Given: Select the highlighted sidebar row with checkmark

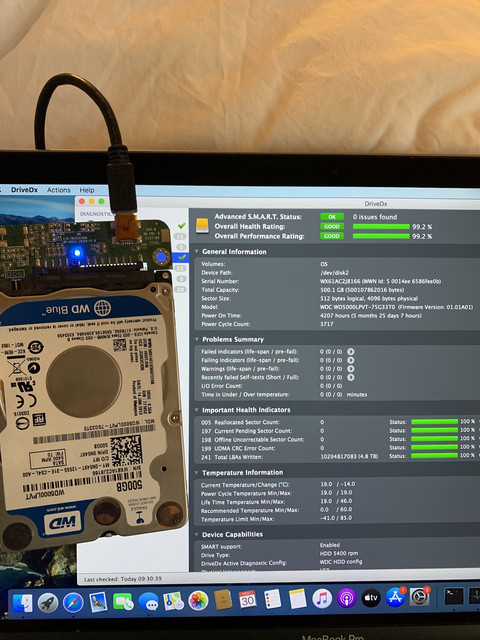Looking at the screenshot, I should click(181, 257).
